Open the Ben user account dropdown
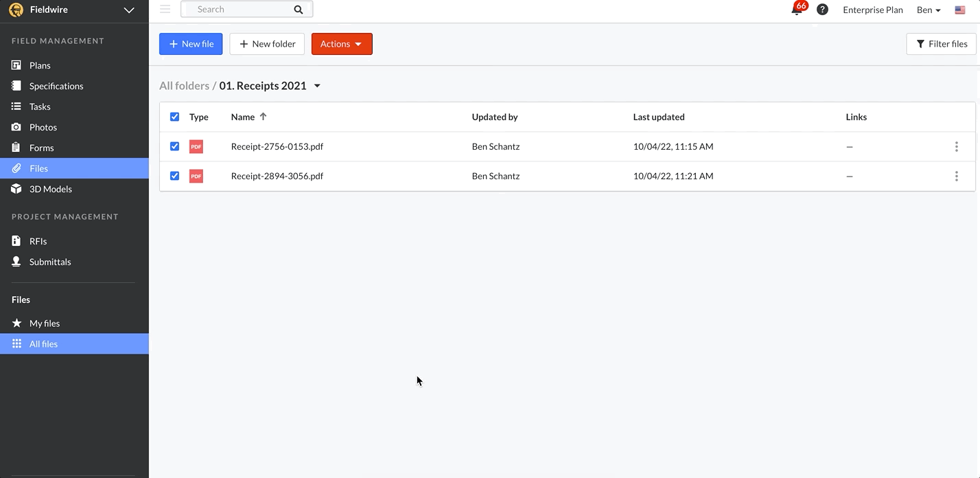 tap(928, 10)
